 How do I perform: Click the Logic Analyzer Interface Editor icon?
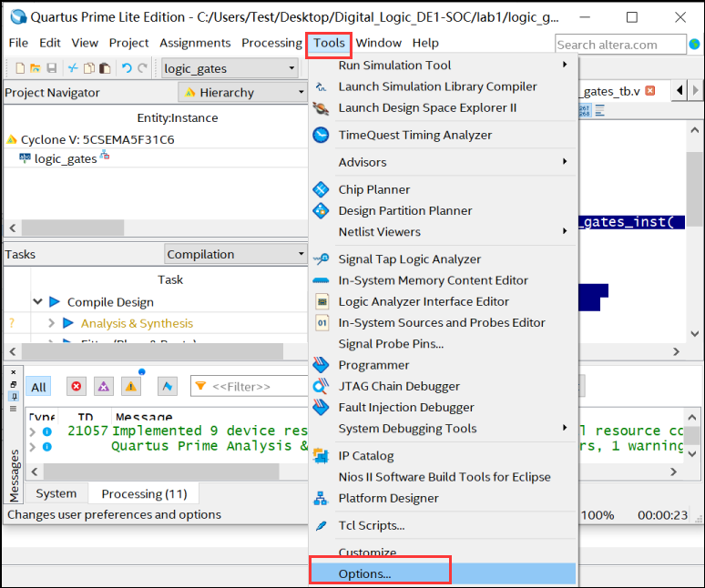coord(322,301)
